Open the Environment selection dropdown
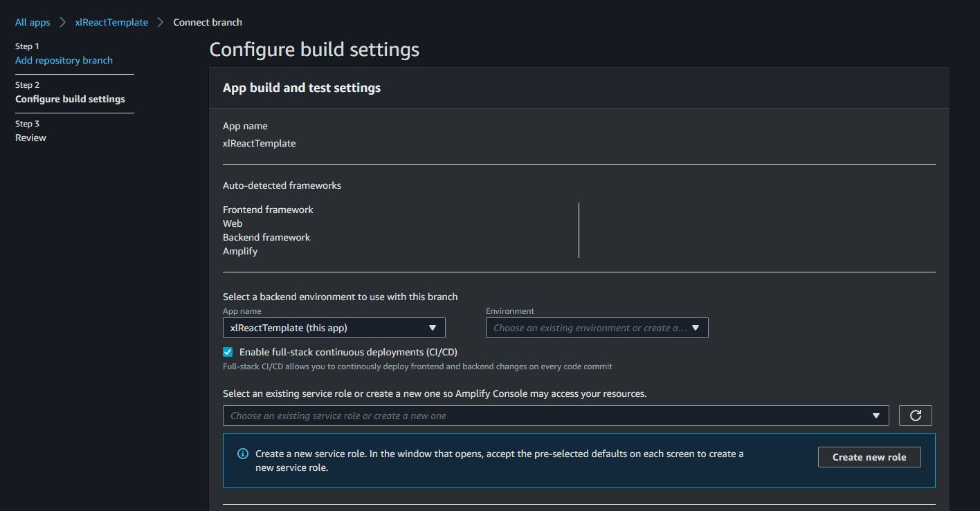Screen dimensions: 980x511 pos(597,327)
